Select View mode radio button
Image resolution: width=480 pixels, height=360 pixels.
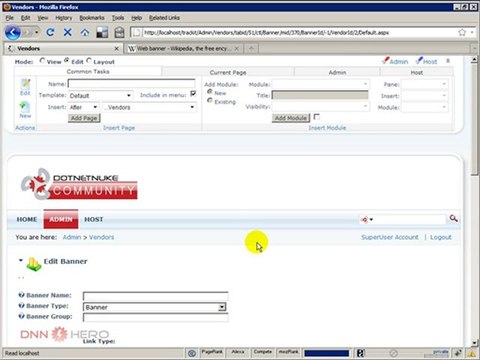(x=42, y=61)
